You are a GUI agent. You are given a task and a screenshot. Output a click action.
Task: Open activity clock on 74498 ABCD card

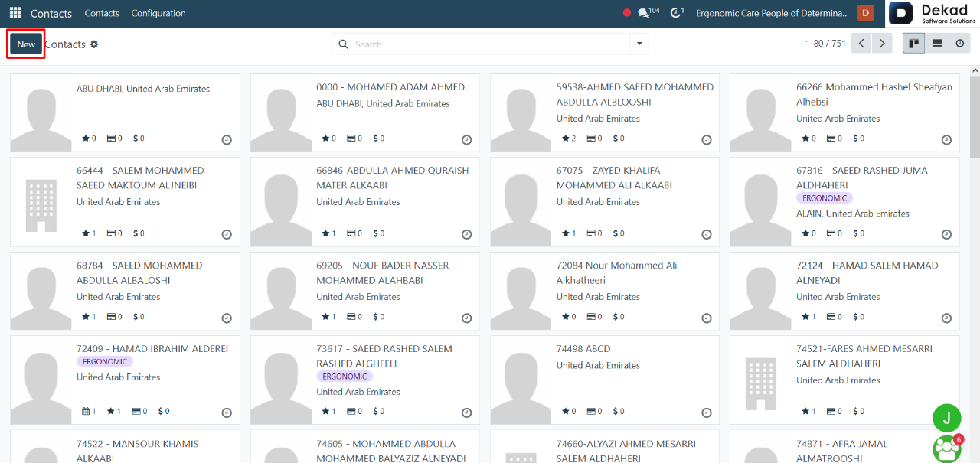[707, 412]
